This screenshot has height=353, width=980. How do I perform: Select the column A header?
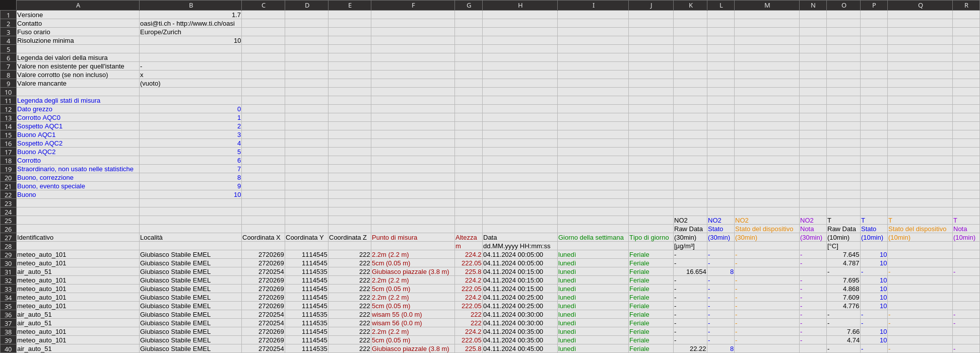point(78,5)
